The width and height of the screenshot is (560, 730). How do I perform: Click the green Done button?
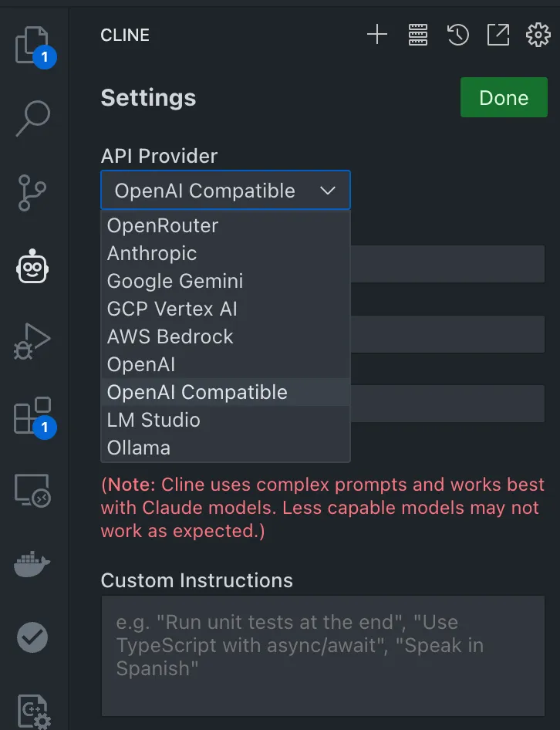click(504, 97)
